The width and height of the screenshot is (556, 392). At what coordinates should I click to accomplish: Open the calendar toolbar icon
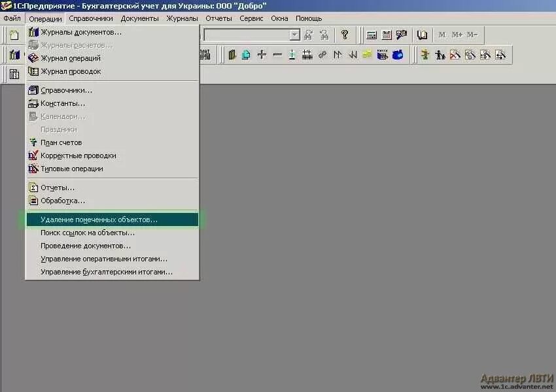click(x=387, y=35)
